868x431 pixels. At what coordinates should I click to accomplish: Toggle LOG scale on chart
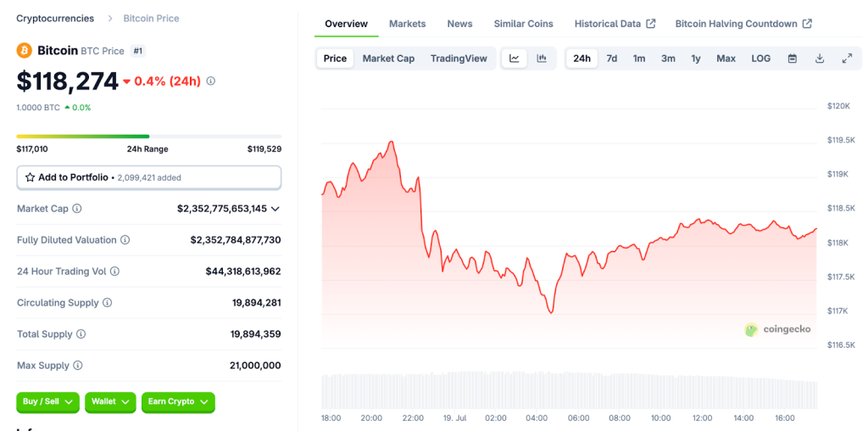coord(760,59)
